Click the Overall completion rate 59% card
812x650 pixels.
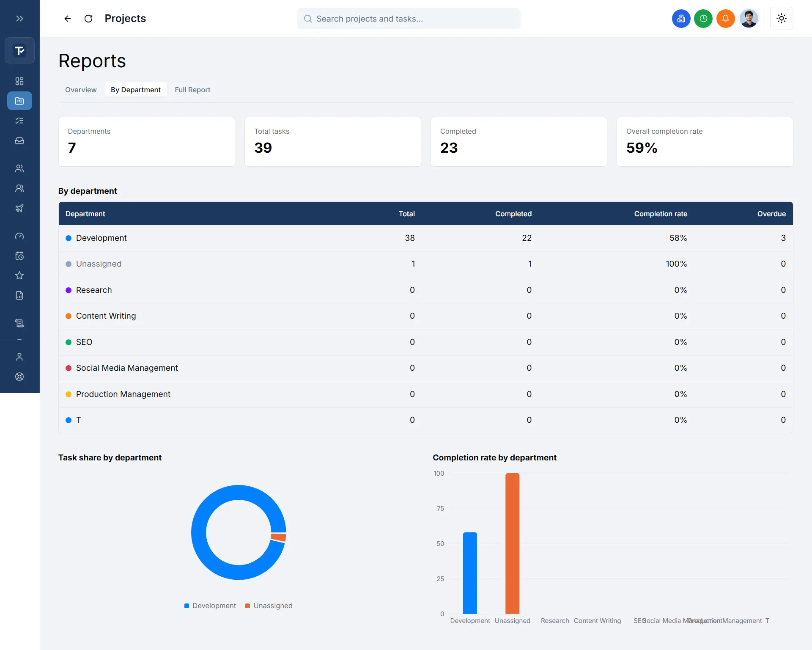click(705, 142)
